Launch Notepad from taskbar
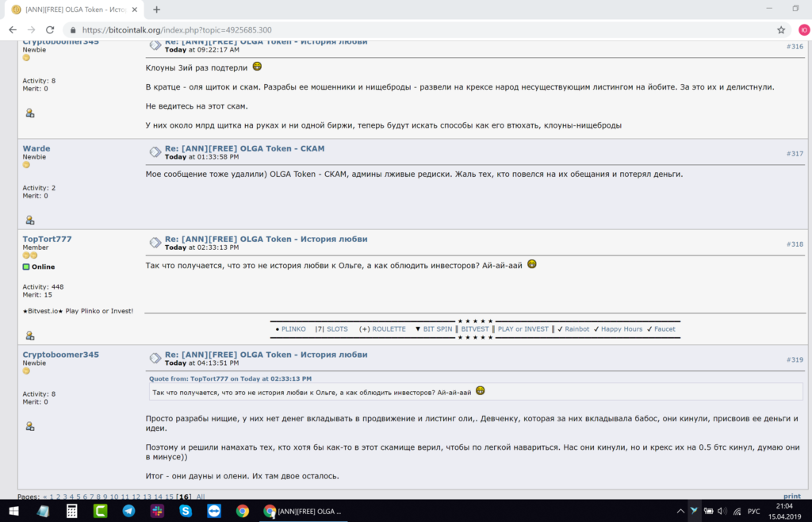 click(x=43, y=511)
